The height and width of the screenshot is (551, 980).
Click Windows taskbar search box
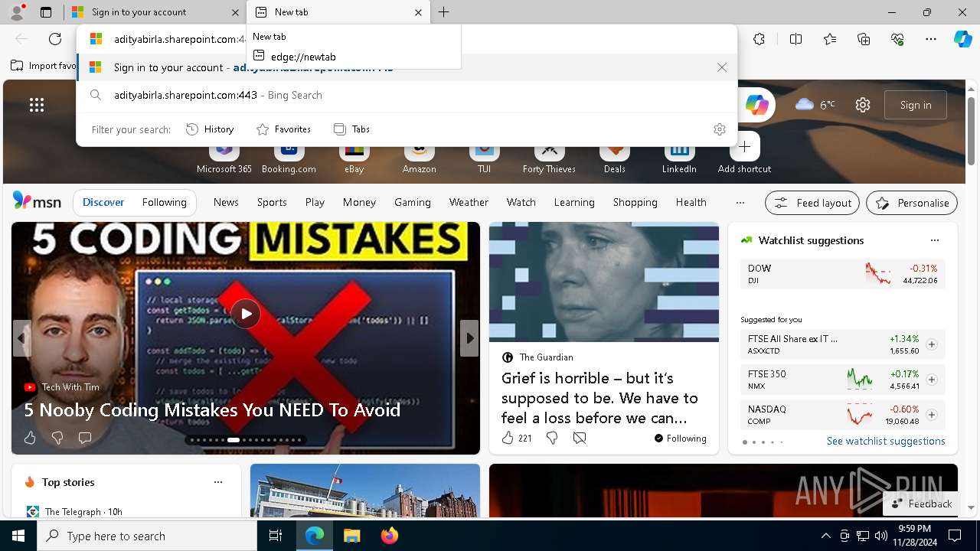[x=147, y=536]
